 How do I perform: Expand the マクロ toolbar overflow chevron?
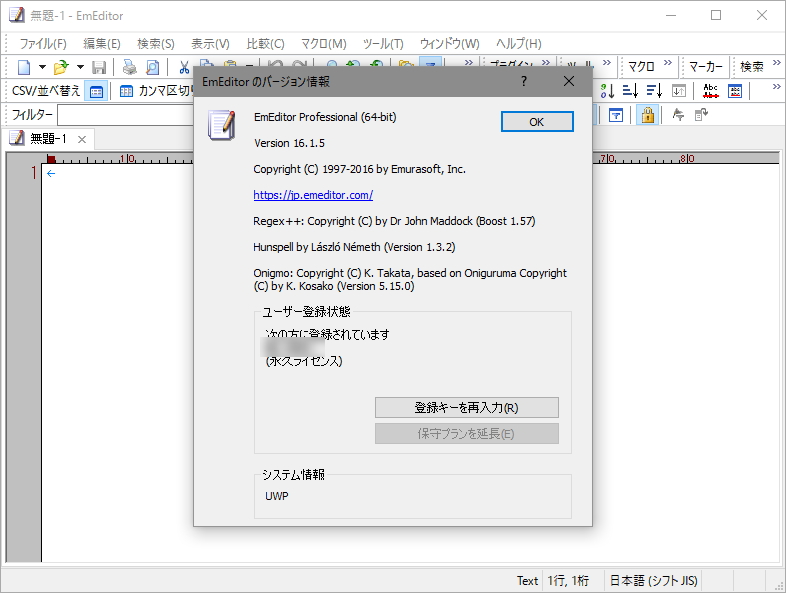pyautogui.click(x=668, y=63)
